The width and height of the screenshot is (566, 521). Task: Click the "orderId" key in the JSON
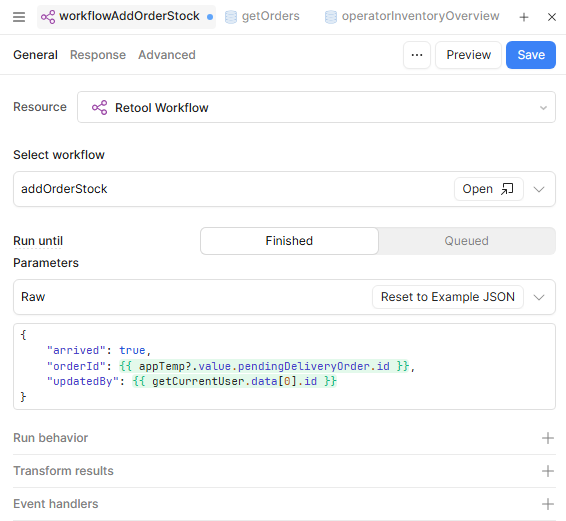click(x=76, y=366)
